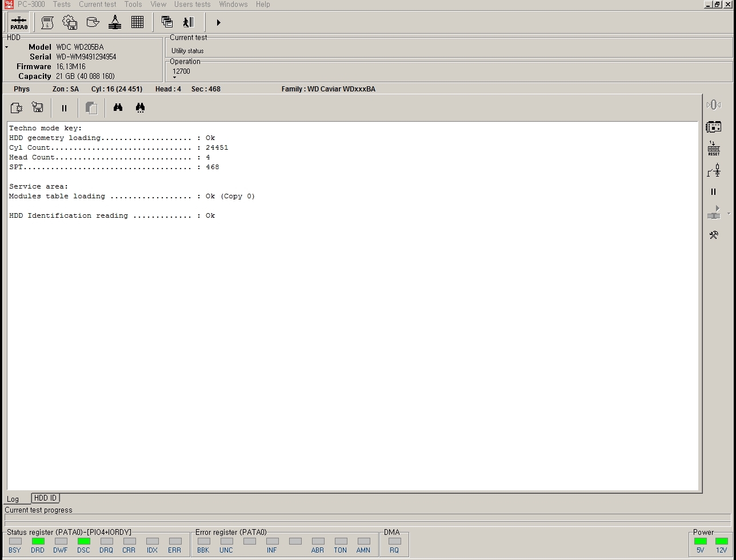Viewport: 736px width, 560px height.
Task: Click the 'Family : WD Caviar WDxxxBA' text
Action: coord(329,89)
